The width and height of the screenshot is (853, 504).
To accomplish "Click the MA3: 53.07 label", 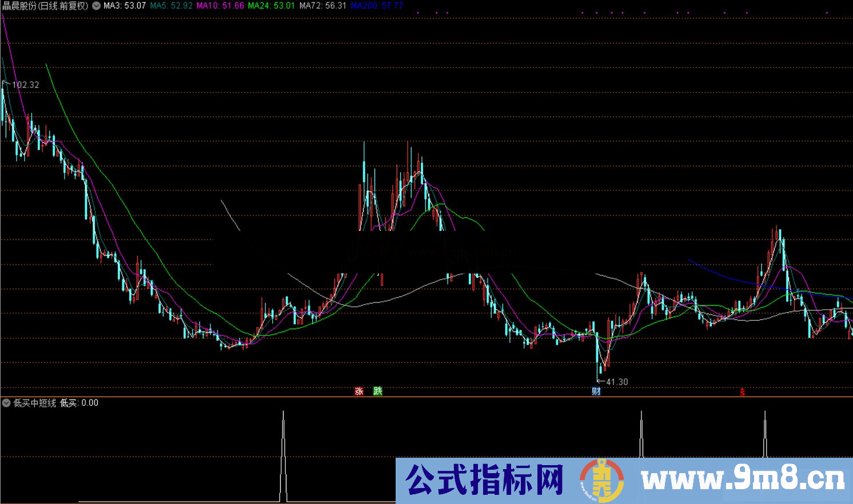I will coord(124,6).
